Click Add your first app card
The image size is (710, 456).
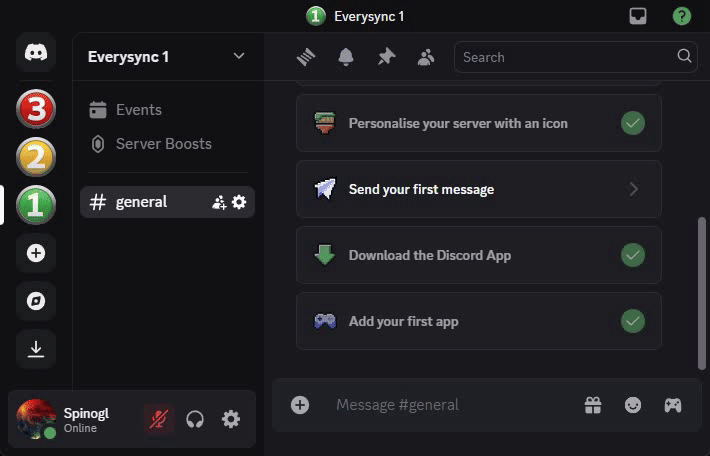479,322
